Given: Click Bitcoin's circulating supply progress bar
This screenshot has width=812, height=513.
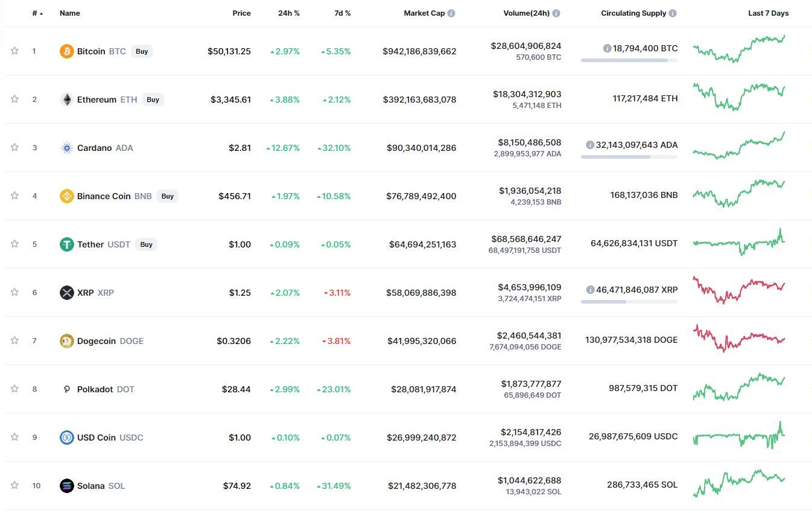Looking at the screenshot, I should pyautogui.click(x=629, y=60).
